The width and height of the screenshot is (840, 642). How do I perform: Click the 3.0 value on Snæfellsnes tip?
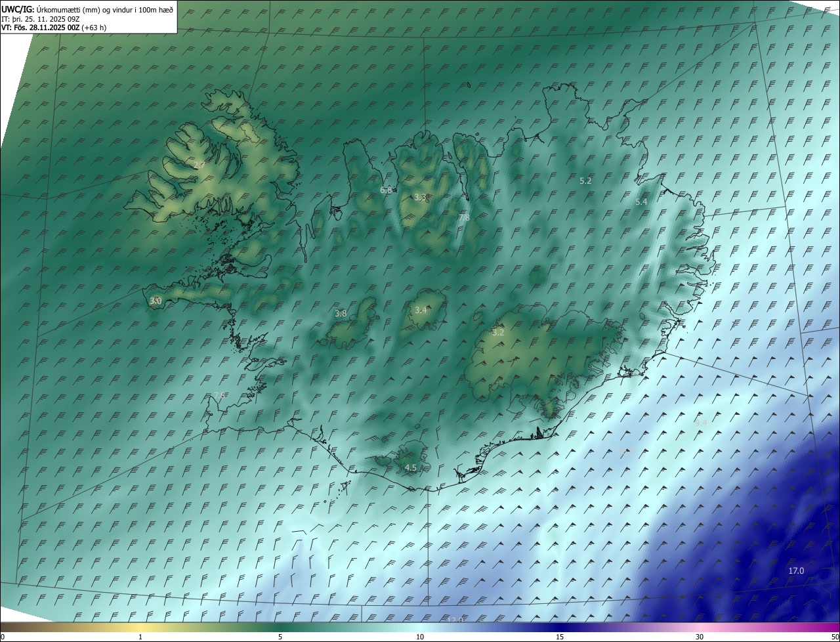(156, 301)
